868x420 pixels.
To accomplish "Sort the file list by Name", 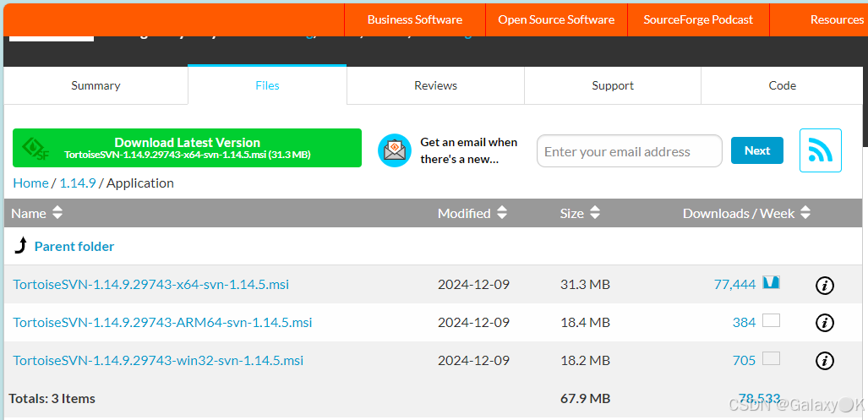I will click(37, 213).
